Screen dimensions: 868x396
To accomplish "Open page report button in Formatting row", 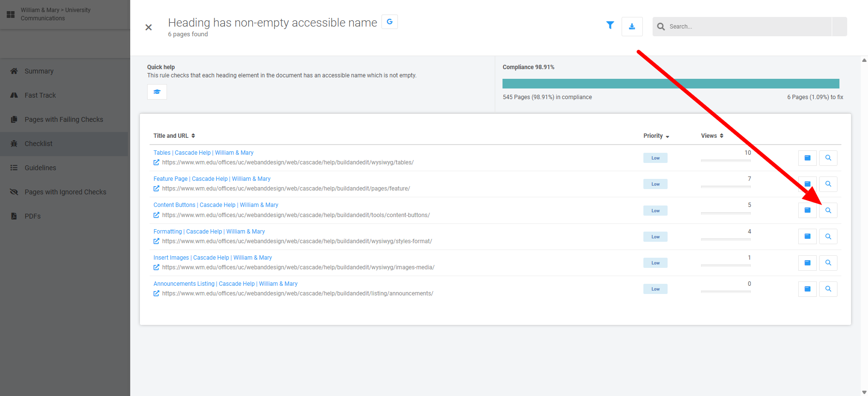I will 807,236.
